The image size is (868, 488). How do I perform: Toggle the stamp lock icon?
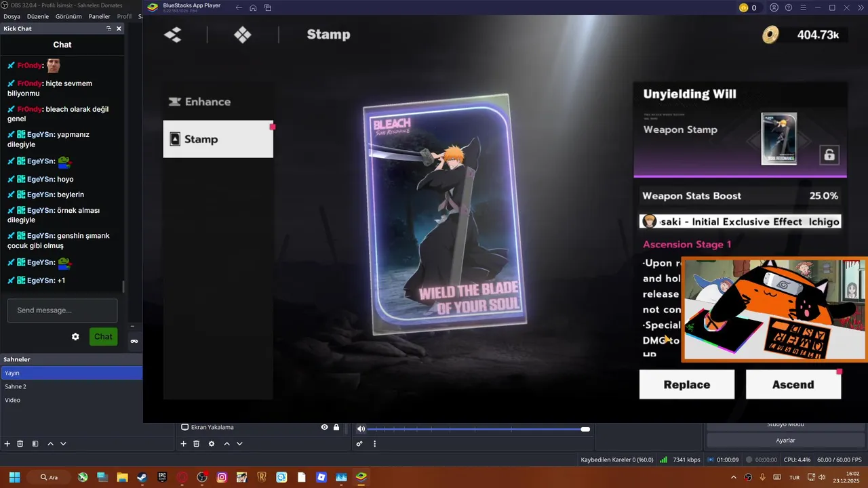(x=829, y=155)
